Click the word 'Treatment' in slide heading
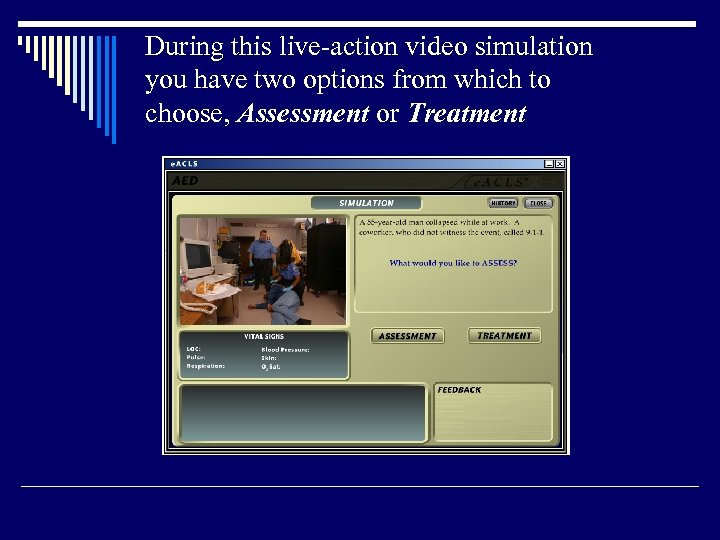720x540 pixels. [467, 113]
